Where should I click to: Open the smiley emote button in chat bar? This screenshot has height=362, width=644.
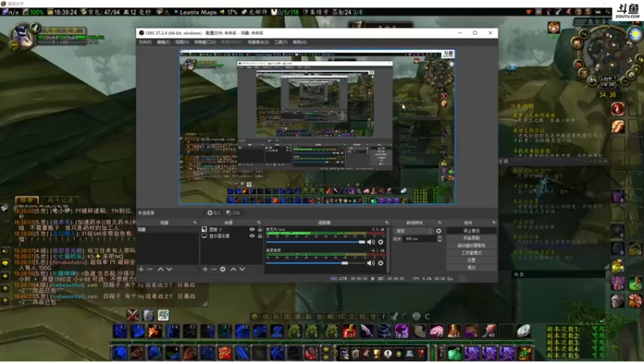[x=254, y=316]
